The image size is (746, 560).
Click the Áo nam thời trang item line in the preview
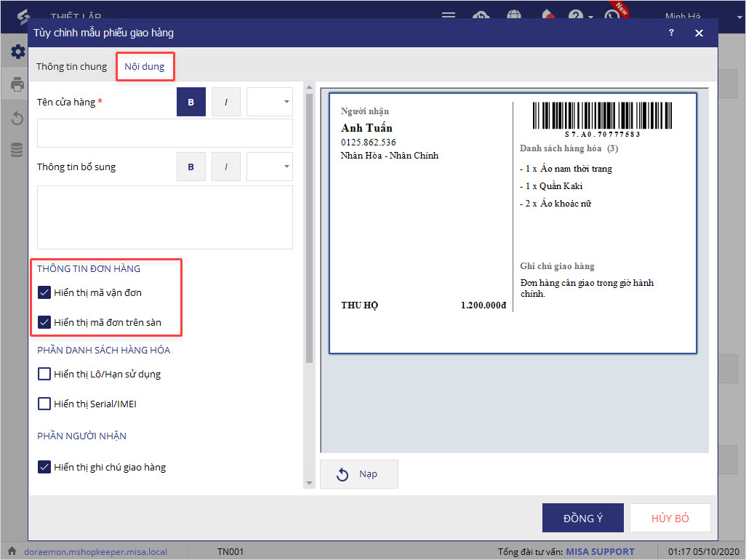pyautogui.click(x=566, y=169)
